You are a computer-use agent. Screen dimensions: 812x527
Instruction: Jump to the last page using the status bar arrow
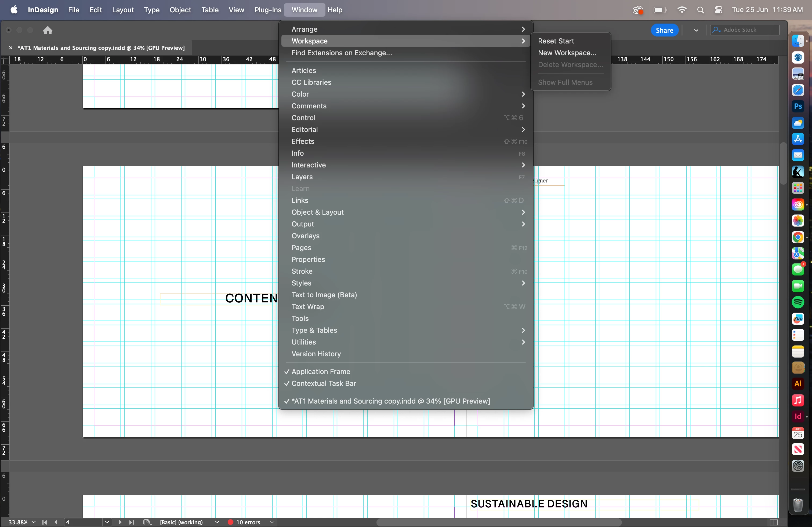131,522
